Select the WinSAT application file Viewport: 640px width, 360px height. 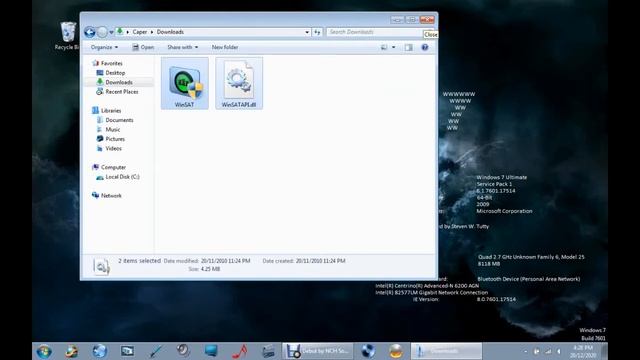[184, 83]
